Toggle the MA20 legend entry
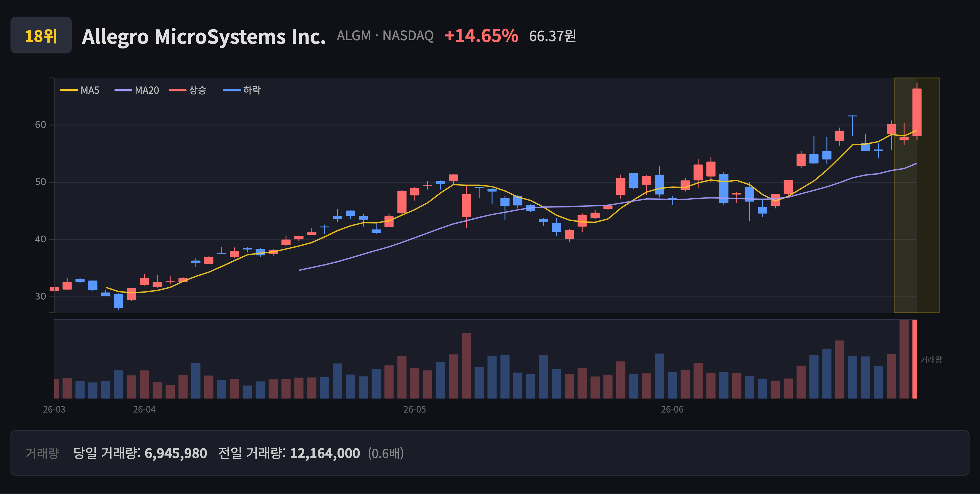The height and width of the screenshot is (494, 980). tap(137, 90)
